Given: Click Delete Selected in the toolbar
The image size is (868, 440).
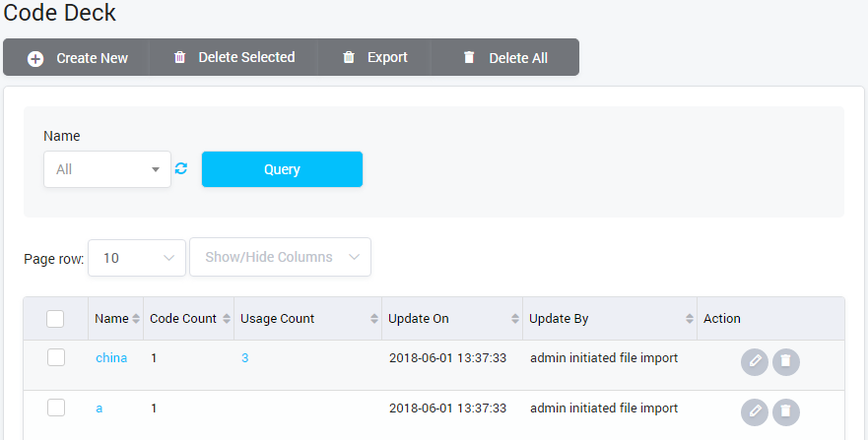Looking at the screenshot, I should coord(234,58).
